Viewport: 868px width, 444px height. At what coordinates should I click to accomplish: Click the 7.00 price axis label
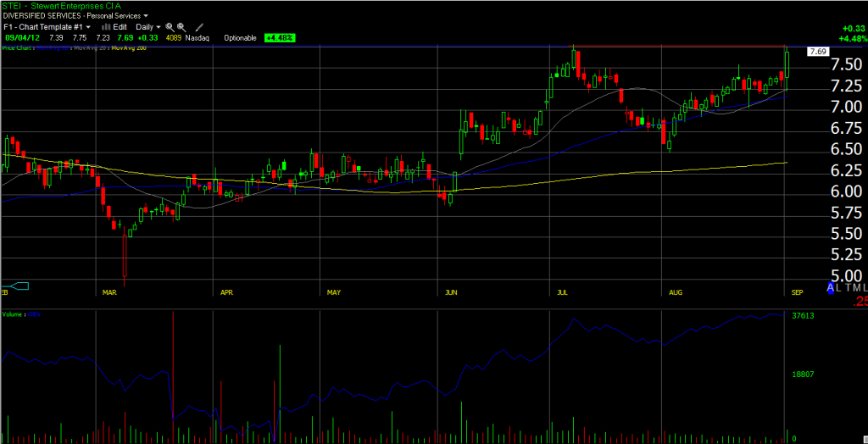pyautogui.click(x=848, y=107)
